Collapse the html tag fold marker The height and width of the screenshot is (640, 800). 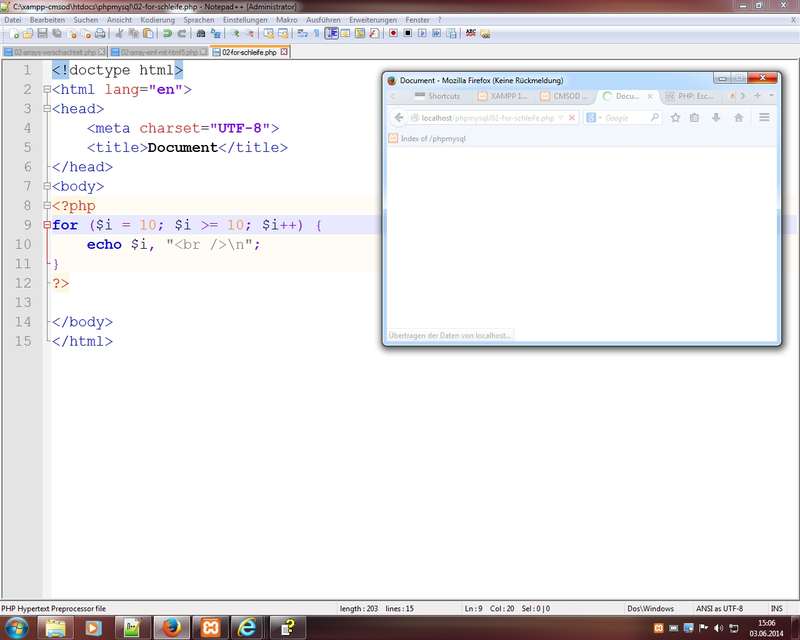pos(46,90)
